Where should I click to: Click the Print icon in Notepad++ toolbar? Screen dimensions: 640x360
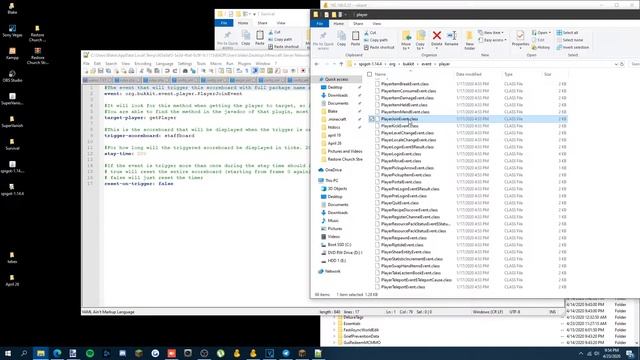click(131, 71)
